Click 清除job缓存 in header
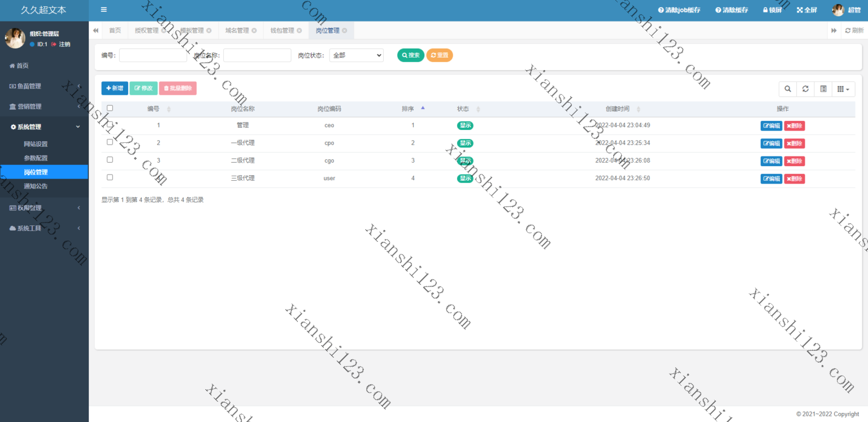This screenshot has width=868, height=422. [x=679, y=10]
